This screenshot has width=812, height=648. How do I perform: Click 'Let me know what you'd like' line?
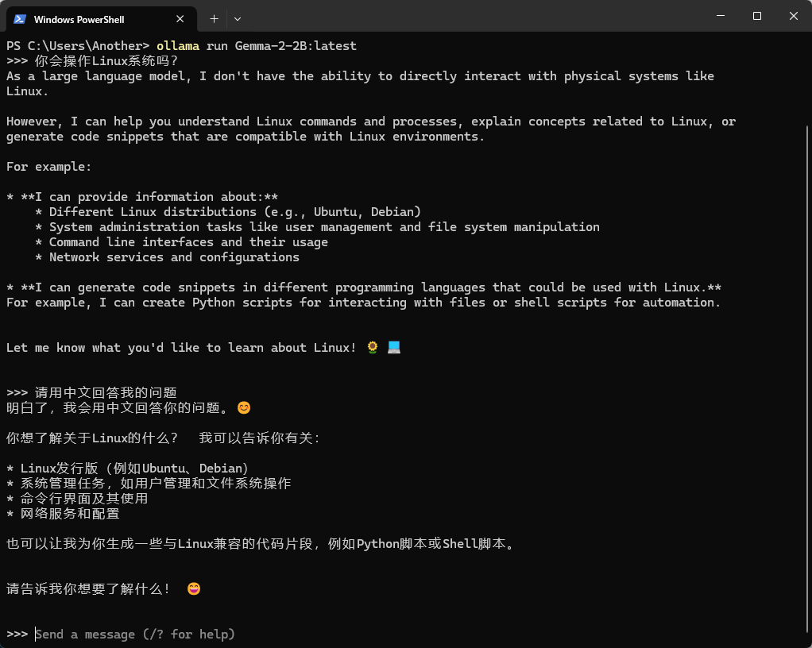181,348
